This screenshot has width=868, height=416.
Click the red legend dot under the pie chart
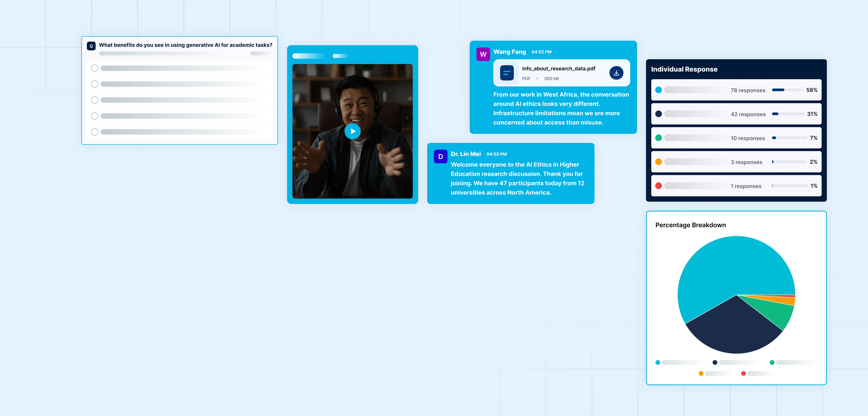pos(743,373)
